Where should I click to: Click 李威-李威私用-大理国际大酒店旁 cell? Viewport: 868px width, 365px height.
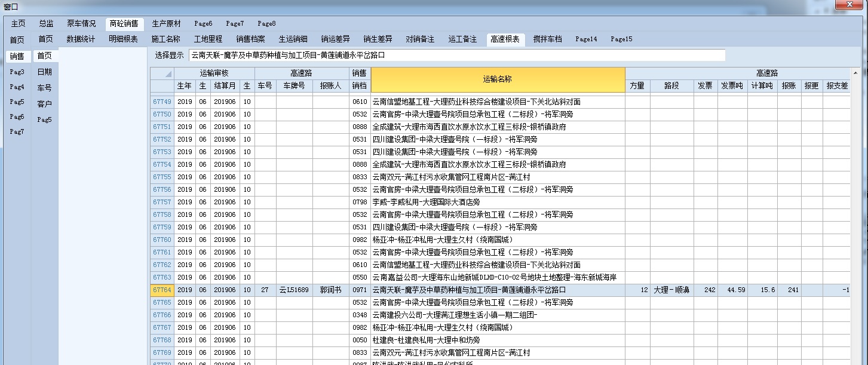[x=498, y=202]
